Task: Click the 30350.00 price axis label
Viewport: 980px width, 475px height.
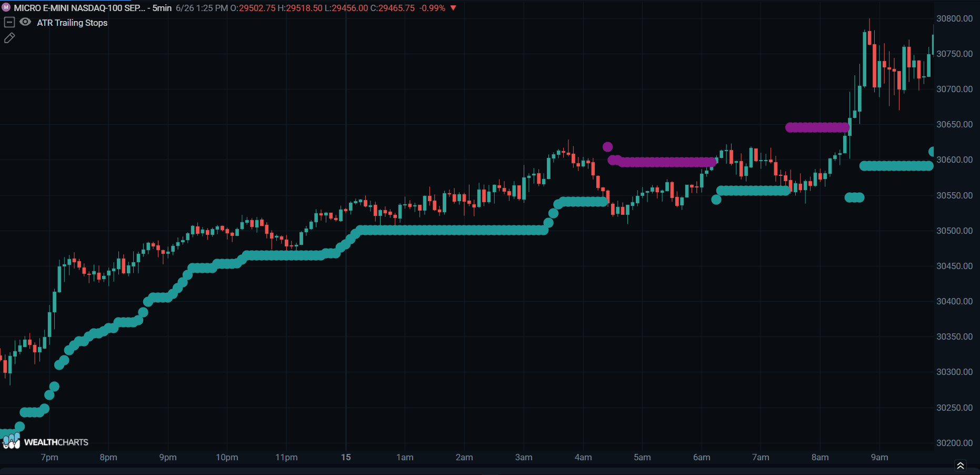Action: point(954,337)
